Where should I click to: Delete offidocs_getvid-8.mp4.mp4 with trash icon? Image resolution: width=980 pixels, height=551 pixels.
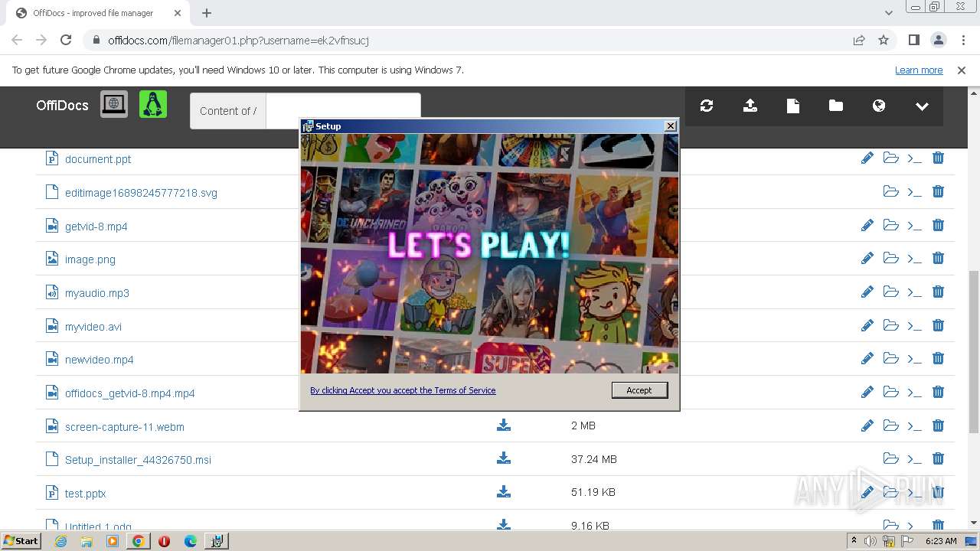tap(938, 392)
